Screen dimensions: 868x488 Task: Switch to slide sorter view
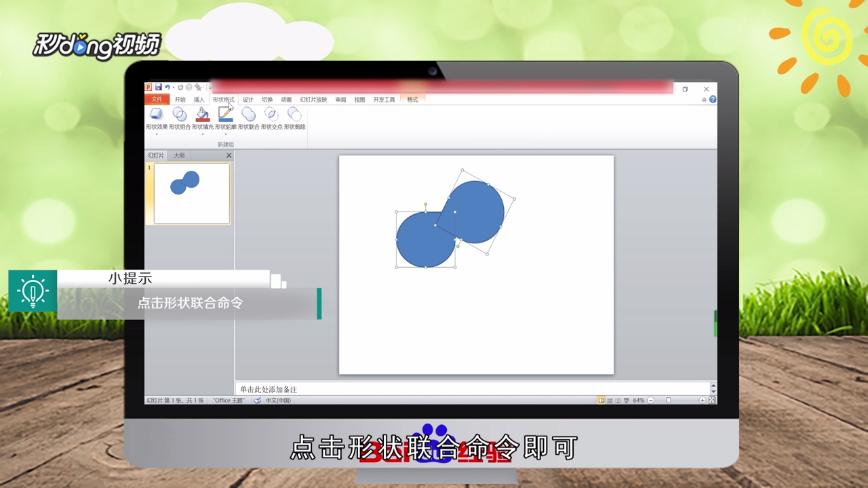(610, 401)
